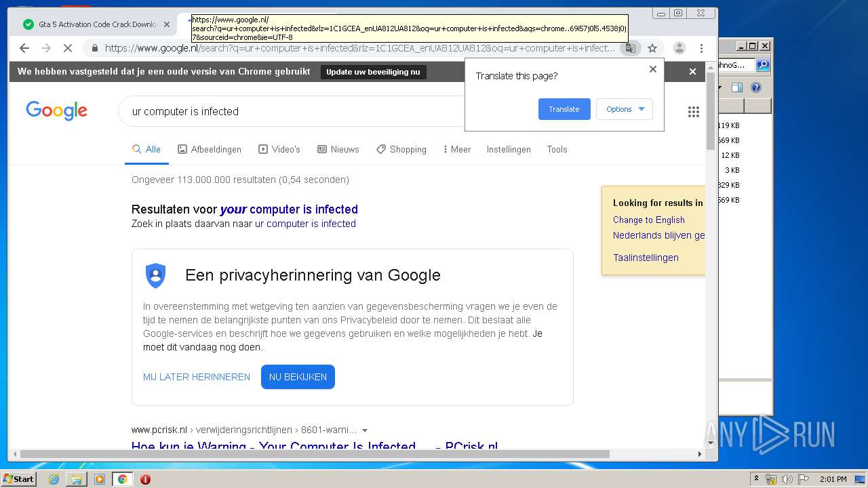Click Change to English link
The image size is (868, 488).
(649, 220)
